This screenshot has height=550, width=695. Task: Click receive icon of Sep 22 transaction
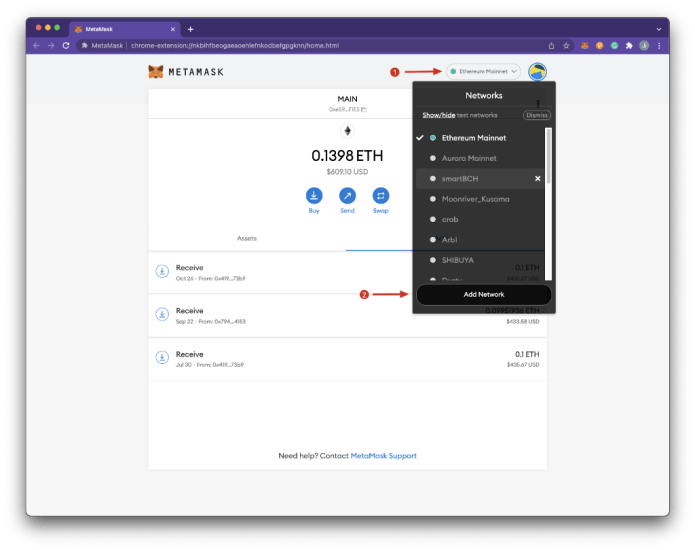162,314
